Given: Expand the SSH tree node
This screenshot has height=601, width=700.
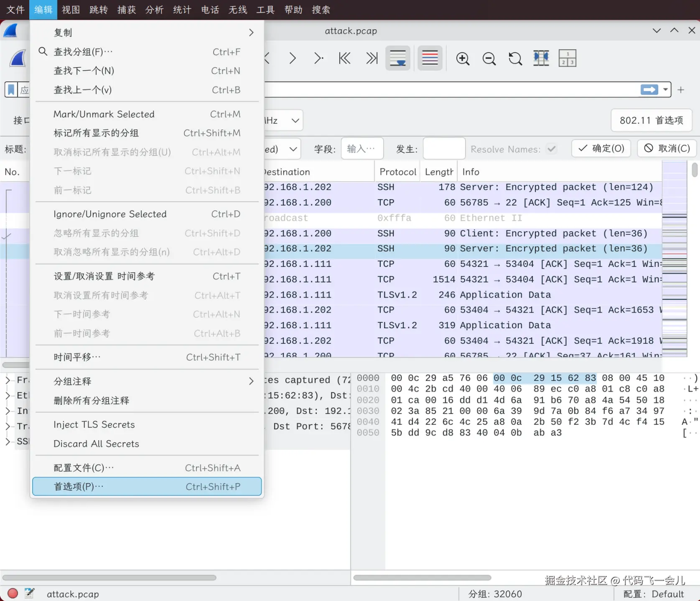Looking at the screenshot, I should coord(8,441).
